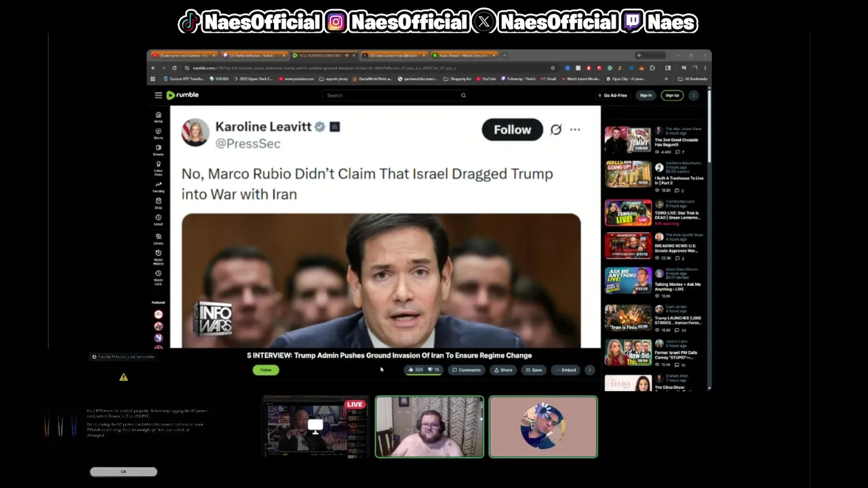Select the active Rumble browser tab
The width and height of the screenshot is (868, 488).
324,55
